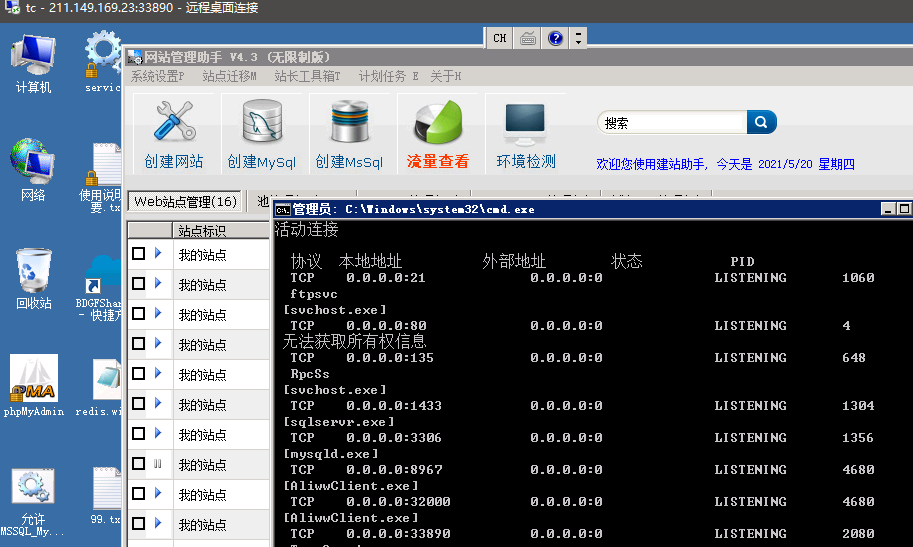
Task: Click the blue magnifier search button
Action: [761, 122]
